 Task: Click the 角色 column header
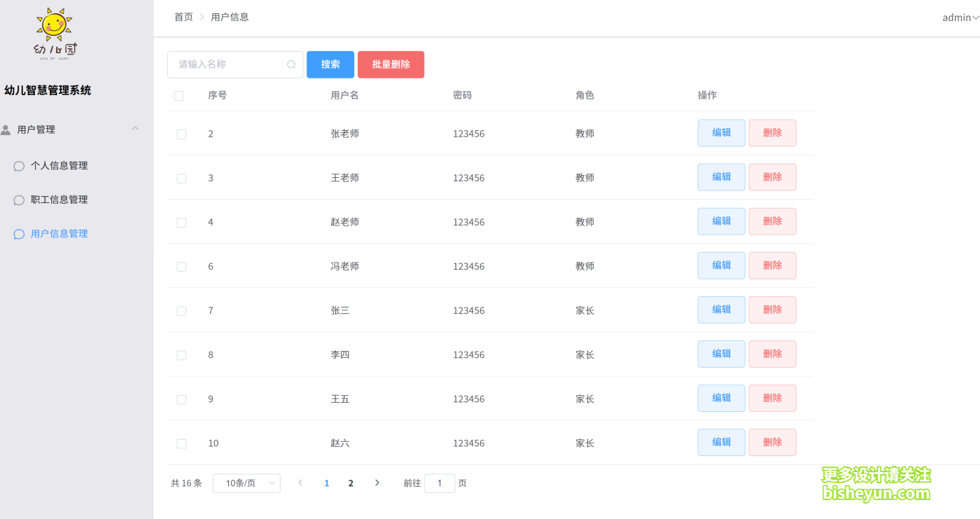point(584,95)
